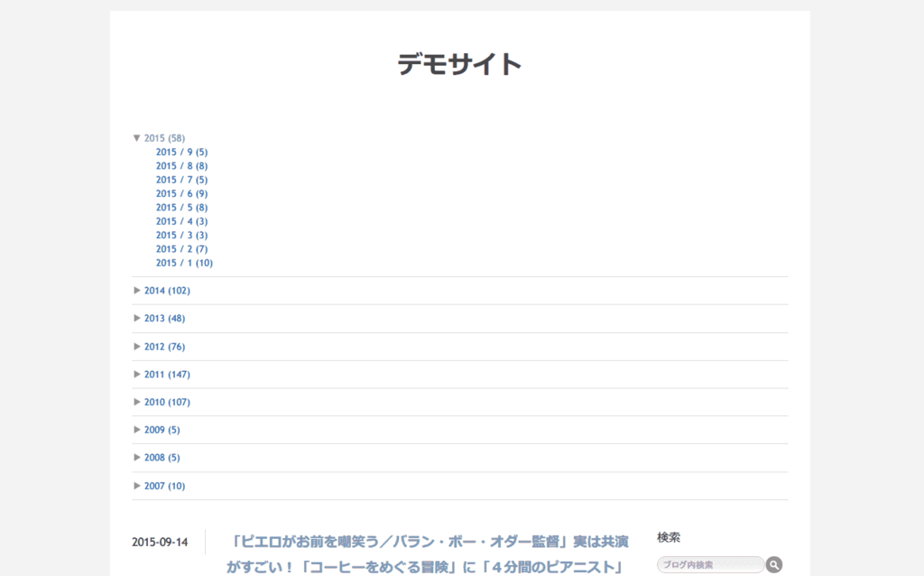Select the 2015 / 5 (8) month

pos(181,208)
